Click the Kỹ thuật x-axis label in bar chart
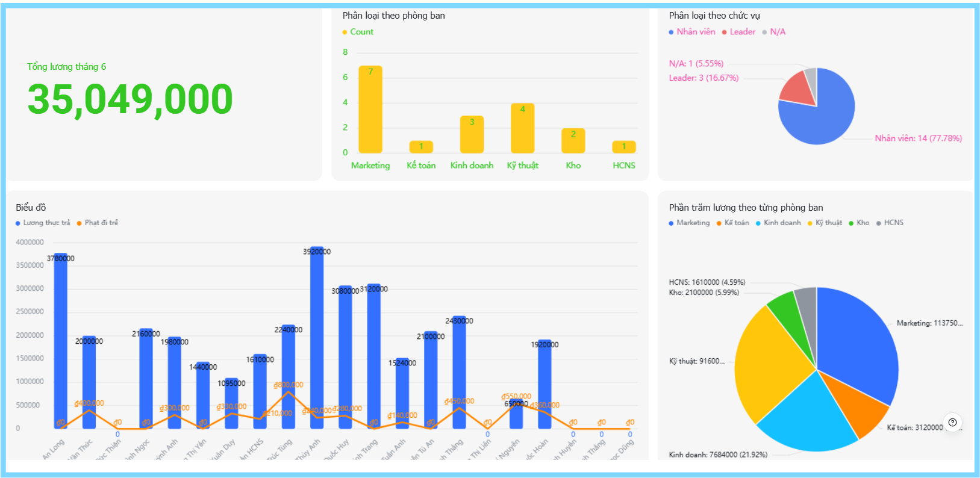This screenshot has height=478, width=980. pos(522,166)
